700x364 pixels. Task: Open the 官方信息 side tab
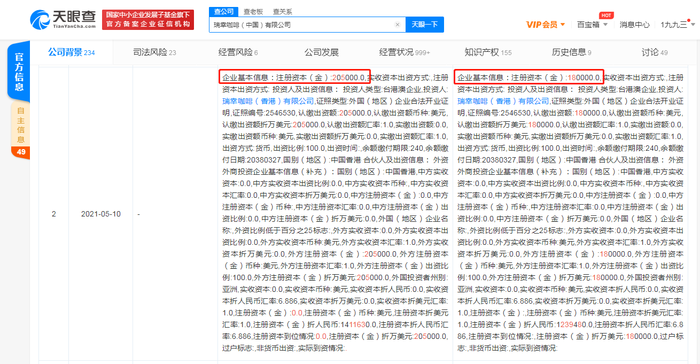point(19,71)
